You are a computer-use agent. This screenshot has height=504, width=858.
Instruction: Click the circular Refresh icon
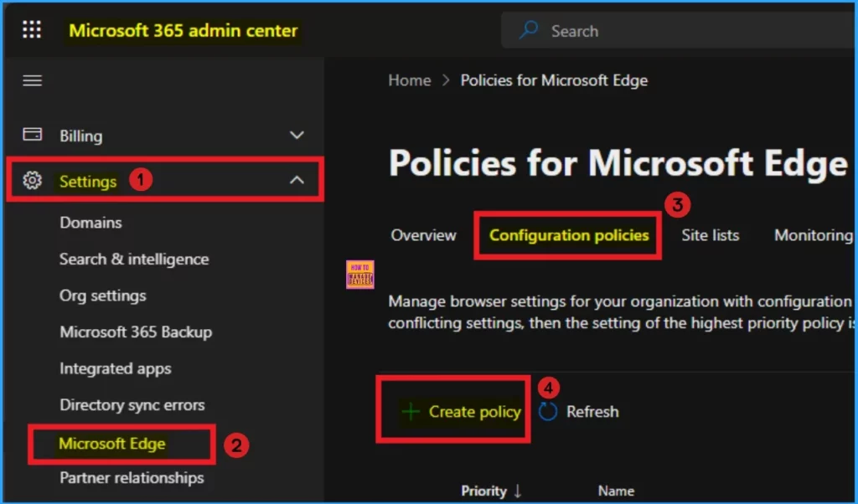[x=548, y=411]
